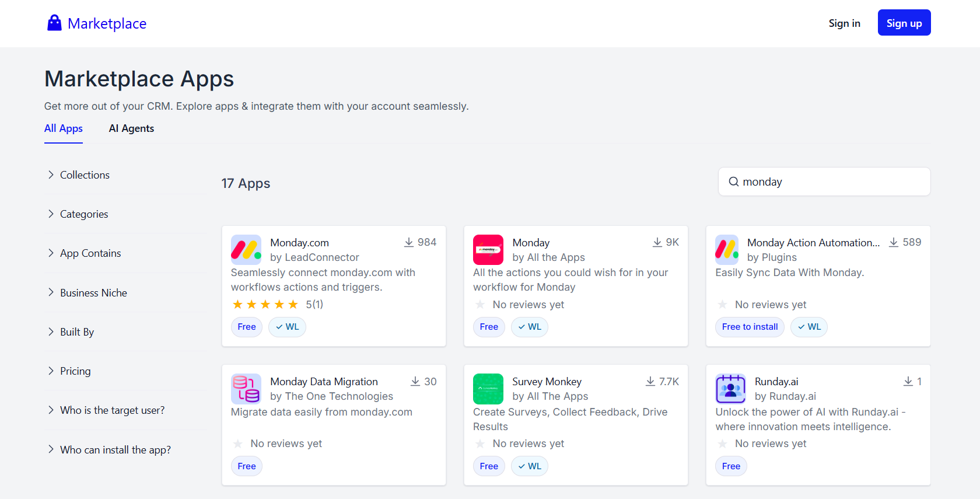The height and width of the screenshot is (499, 980).
Task: Click WL badge on Monday by All the Apps
Action: click(530, 327)
